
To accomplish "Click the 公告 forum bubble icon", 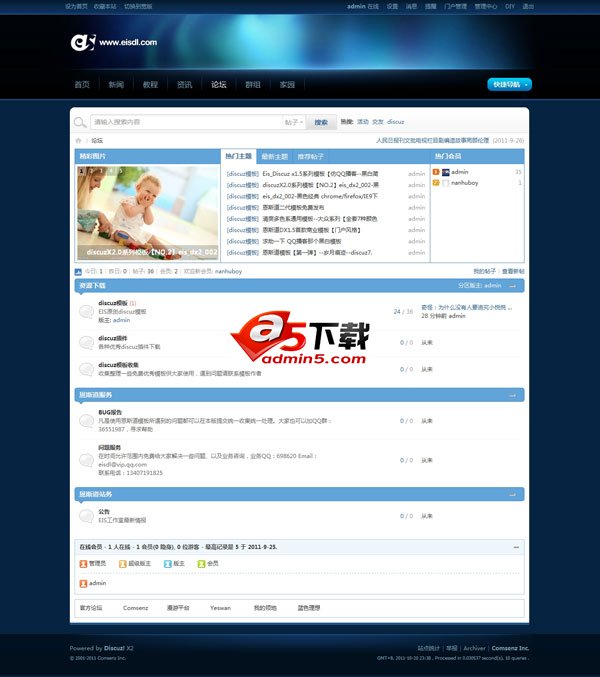I will 86,516.
